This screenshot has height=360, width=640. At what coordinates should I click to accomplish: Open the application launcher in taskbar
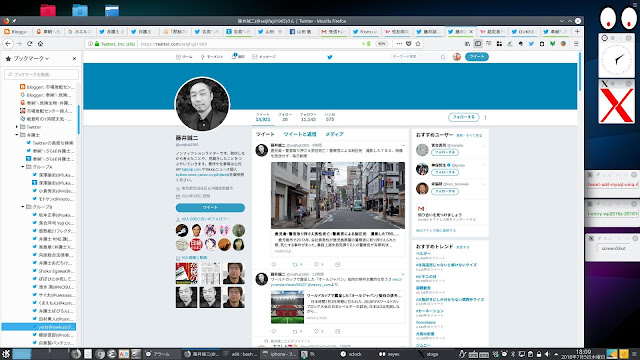6,354
